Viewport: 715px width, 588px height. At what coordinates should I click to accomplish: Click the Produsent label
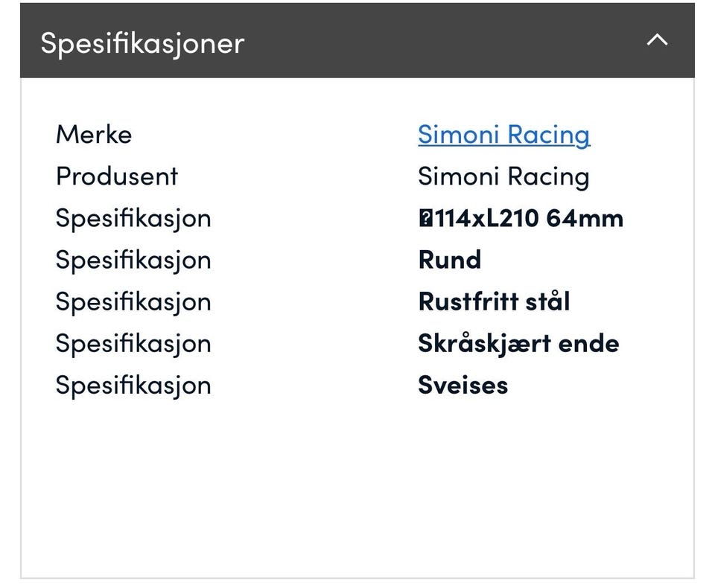pyautogui.click(x=117, y=176)
